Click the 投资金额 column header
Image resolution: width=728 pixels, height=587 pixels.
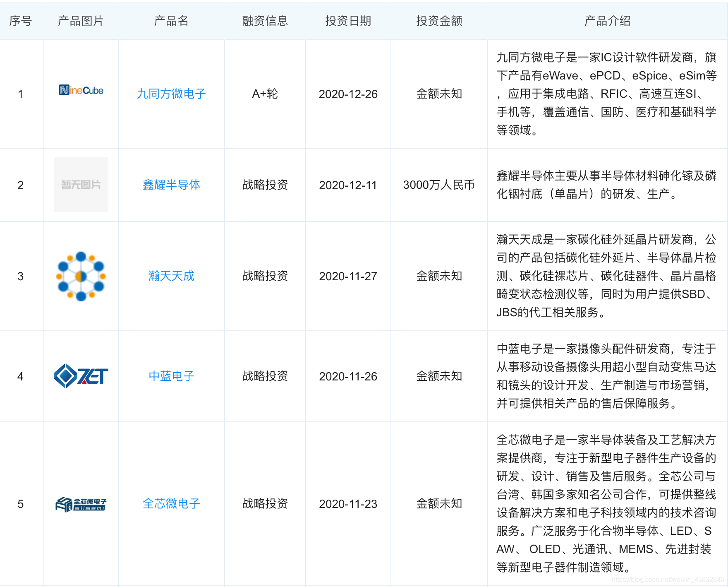439,21
